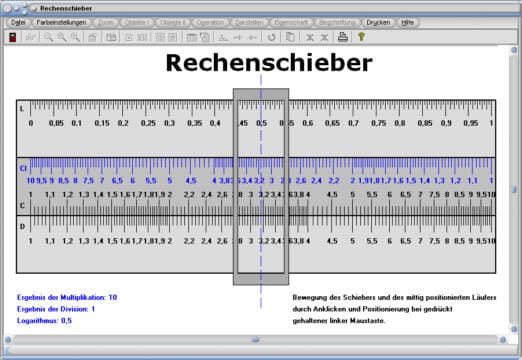Click the blue CI scale label
This screenshot has height=360, width=522.
(x=23, y=168)
